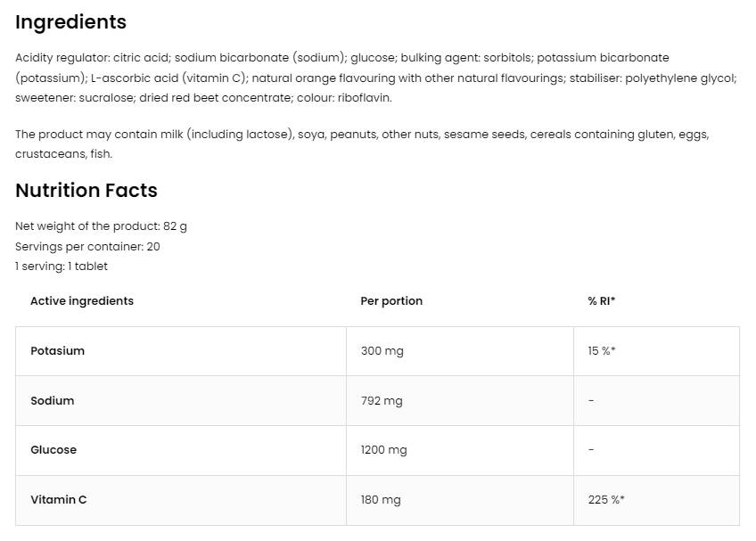The width and height of the screenshot is (756, 541).
Task: Click the 180 mg vitamin C value
Action: tap(381, 500)
